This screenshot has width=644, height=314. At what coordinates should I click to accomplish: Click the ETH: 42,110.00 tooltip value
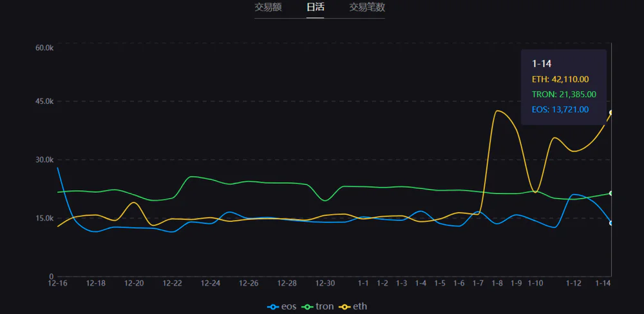(x=560, y=79)
